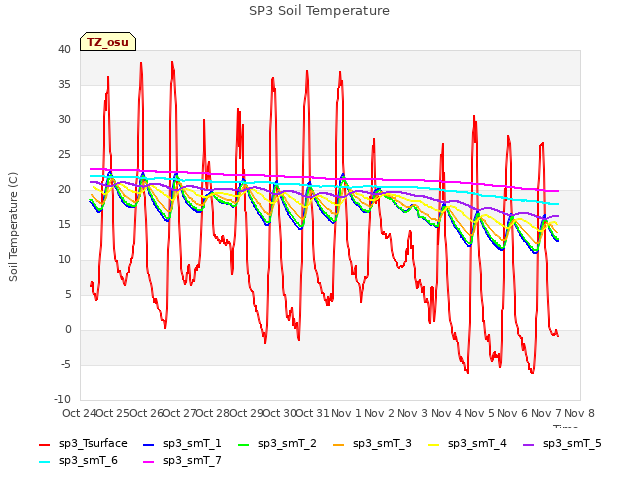Click the sp3_smT_4 legend label
The height and width of the screenshot is (480, 640).
pyautogui.click(x=477, y=444)
